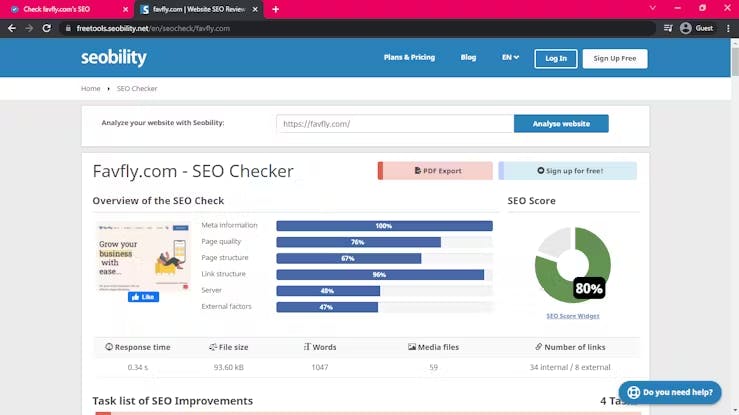Click '34 internal / 8 external' links value

(x=570, y=367)
